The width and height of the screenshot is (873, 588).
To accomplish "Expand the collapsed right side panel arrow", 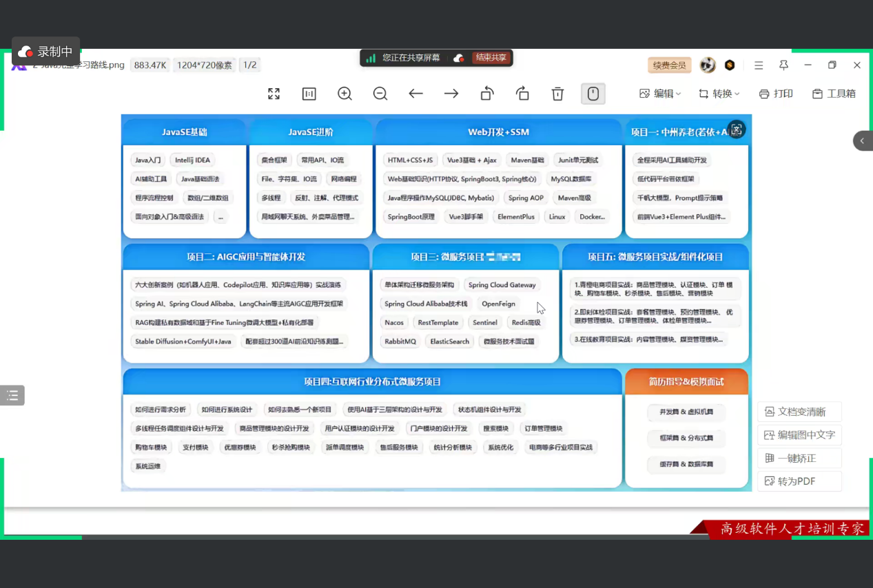I will (x=863, y=140).
